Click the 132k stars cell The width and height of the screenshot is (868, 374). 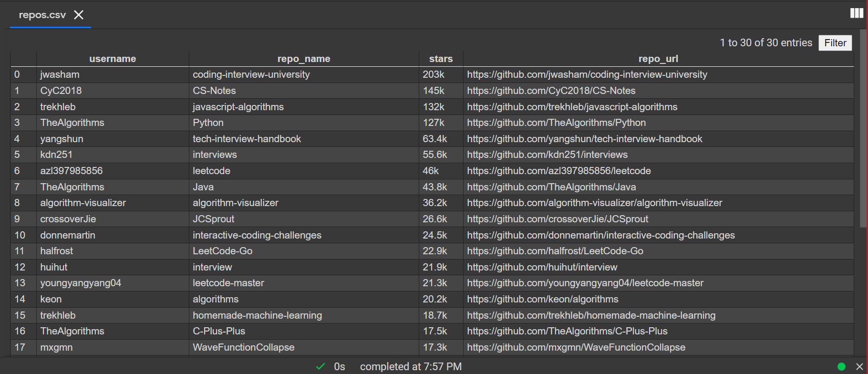click(x=441, y=107)
